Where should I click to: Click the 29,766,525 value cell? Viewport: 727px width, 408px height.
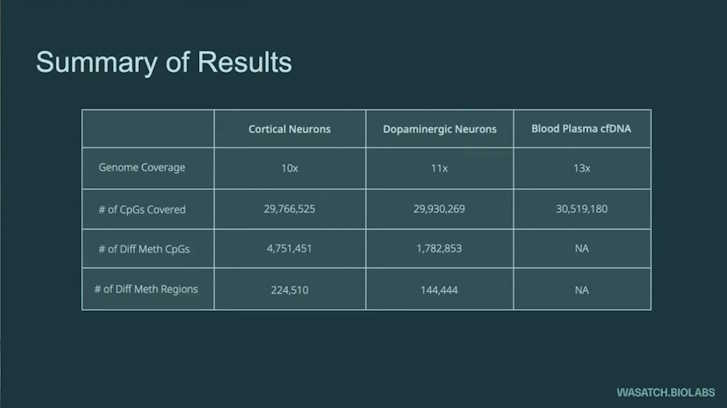pyautogui.click(x=290, y=209)
